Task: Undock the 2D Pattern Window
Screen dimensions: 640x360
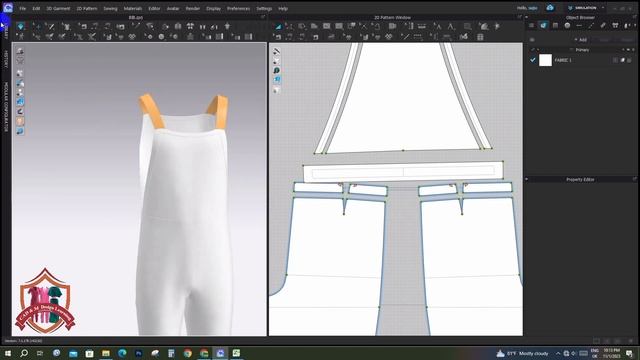Action: click(x=519, y=17)
